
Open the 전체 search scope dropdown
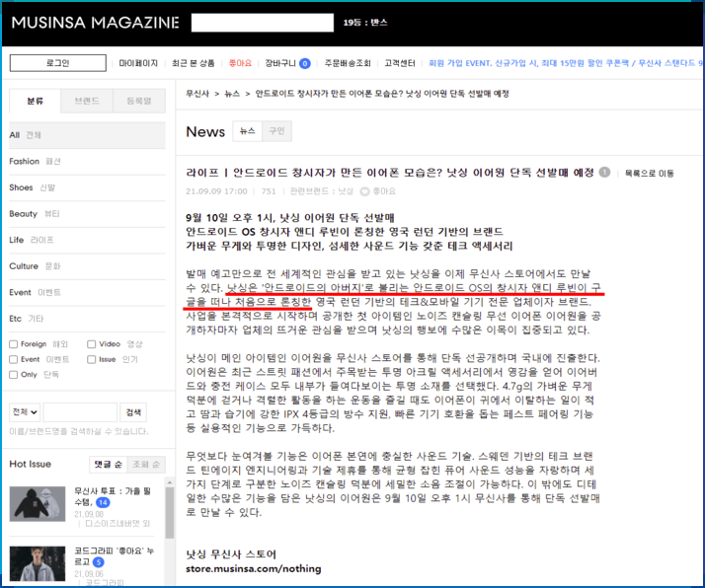25,412
